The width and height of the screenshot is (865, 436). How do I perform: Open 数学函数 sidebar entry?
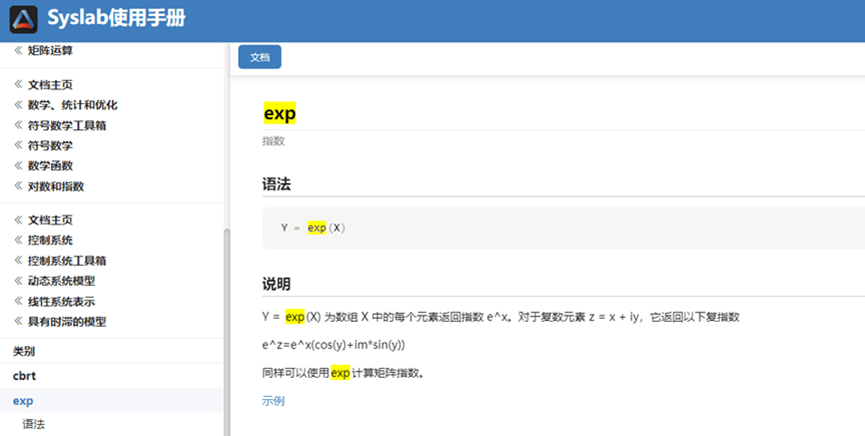point(50,166)
